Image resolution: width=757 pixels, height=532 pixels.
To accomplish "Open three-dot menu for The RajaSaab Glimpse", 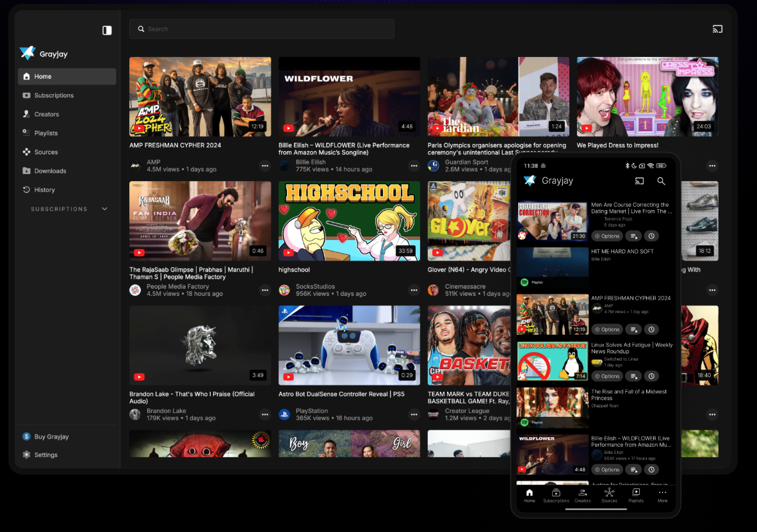I will point(265,290).
